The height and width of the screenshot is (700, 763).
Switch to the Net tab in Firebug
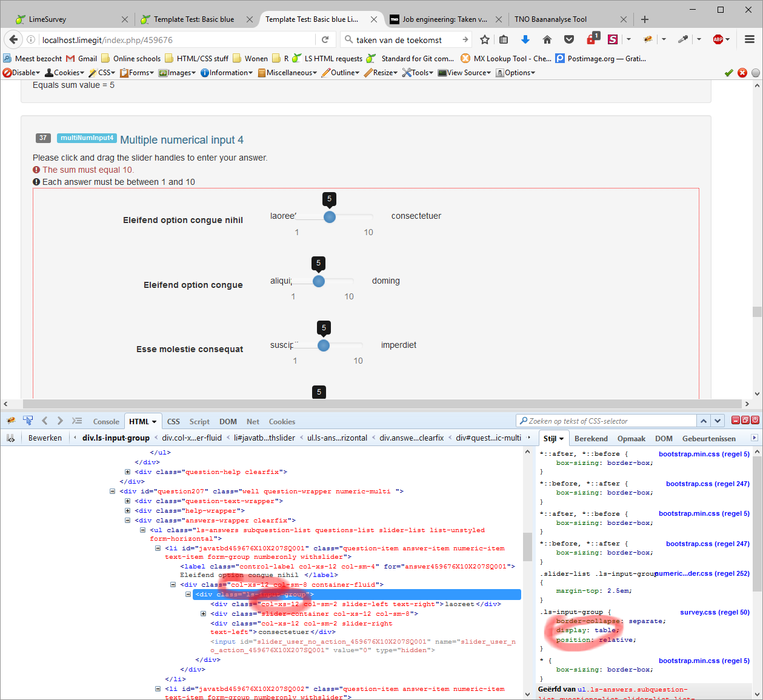pos(253,421)
